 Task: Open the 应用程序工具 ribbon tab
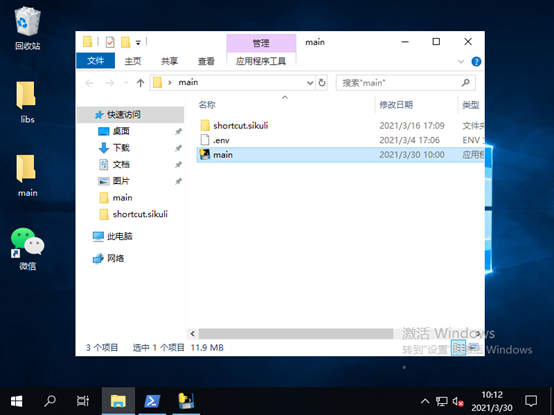[x=261, y=61]
